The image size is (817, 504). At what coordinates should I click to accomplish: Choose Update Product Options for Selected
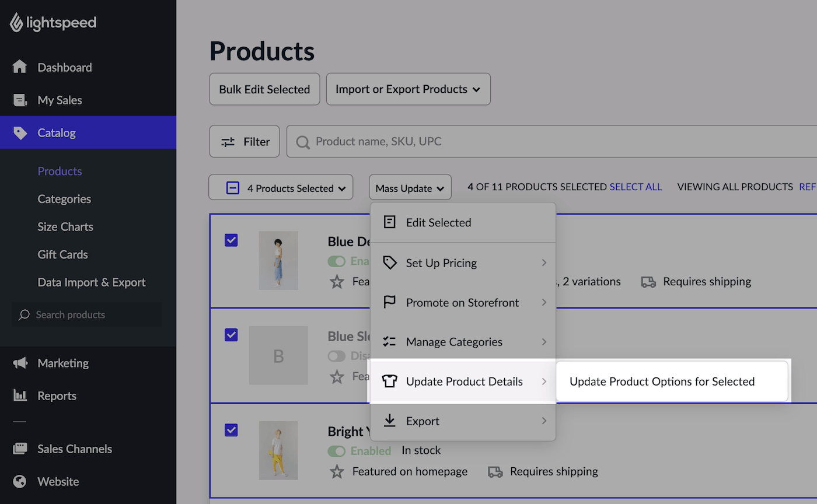[x=662, y=381]
